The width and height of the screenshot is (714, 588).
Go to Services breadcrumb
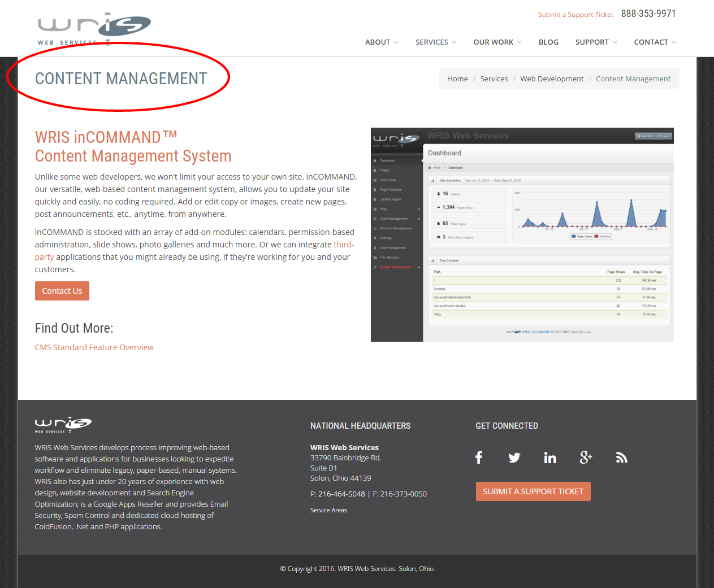(x=494, y=79)
